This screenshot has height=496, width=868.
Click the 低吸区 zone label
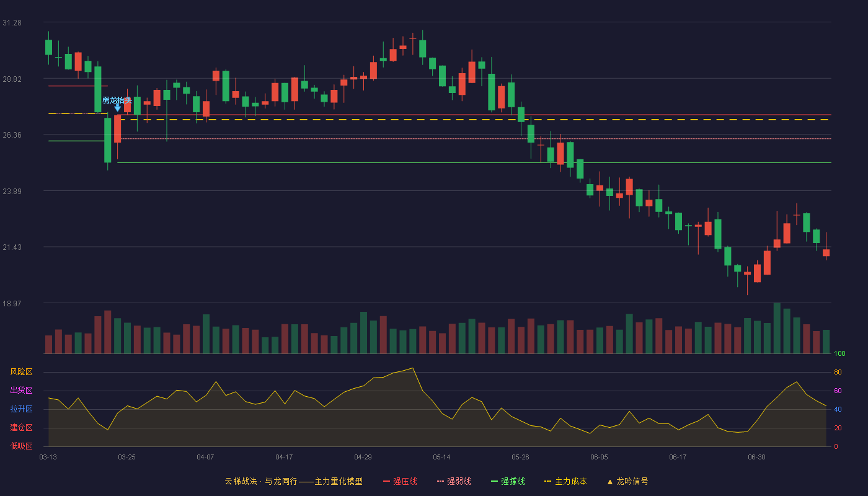[x=21, y=446]
